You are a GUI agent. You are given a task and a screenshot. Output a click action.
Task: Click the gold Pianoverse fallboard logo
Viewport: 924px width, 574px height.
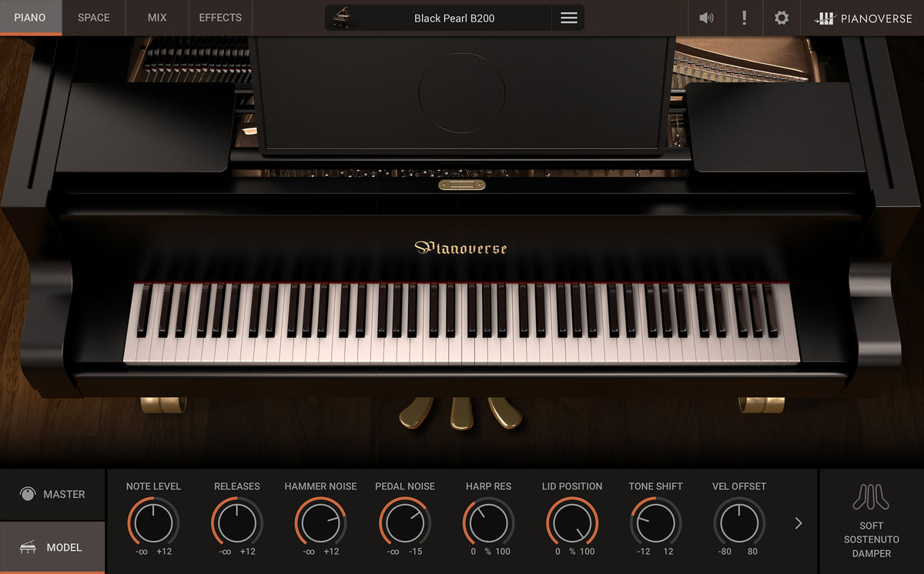click(460, 248)
